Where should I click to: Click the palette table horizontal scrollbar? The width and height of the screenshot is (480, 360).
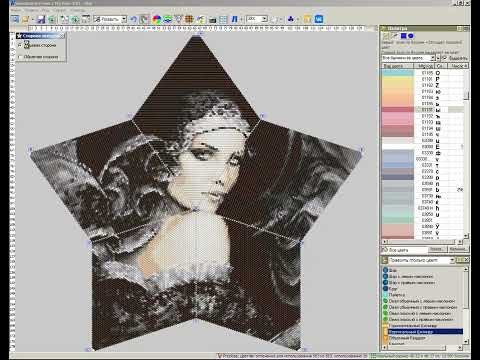(422, 241)
